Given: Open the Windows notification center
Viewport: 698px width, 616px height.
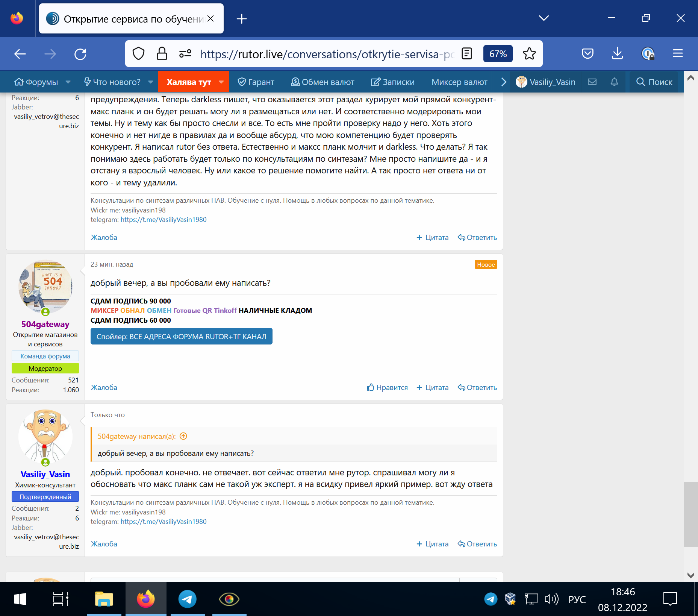Looking at the screenshot, I should [670, 599].
